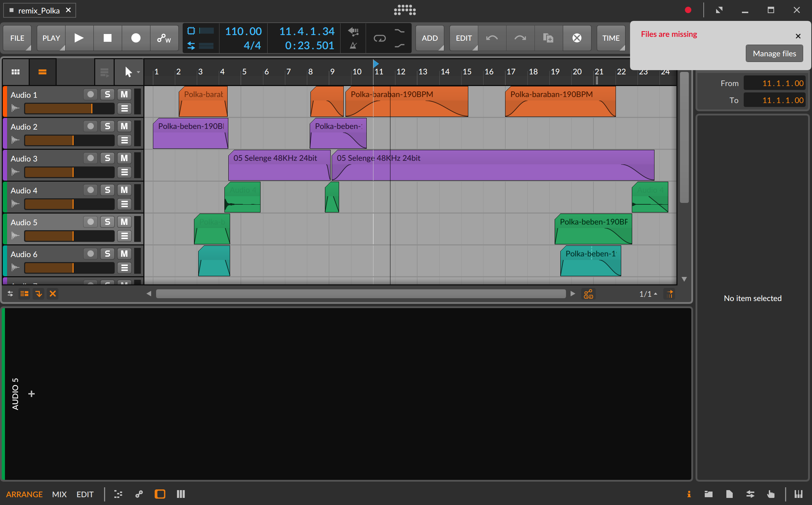812x505 pixels.
Task: Click the Redo arrow icon
Action: click(520, 38)
